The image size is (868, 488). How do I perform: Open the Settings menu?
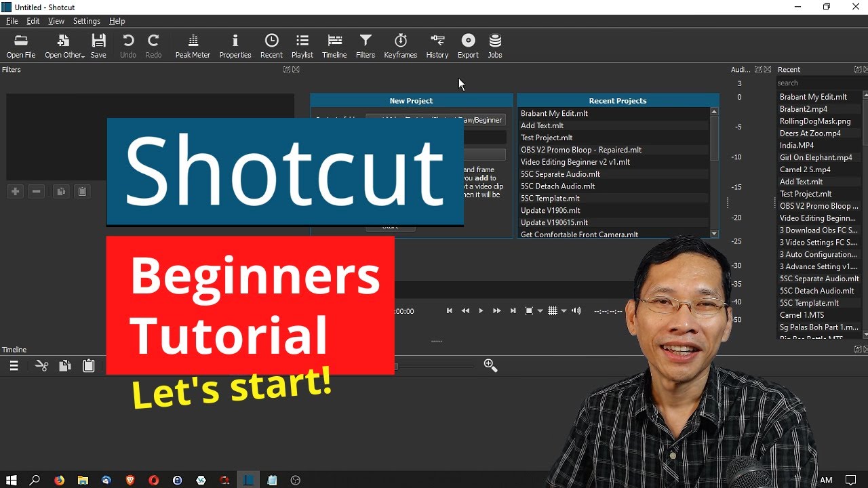87,21
